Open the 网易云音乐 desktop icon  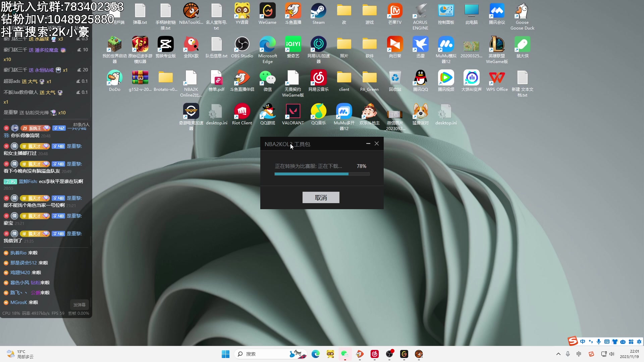tap(318, 81)
